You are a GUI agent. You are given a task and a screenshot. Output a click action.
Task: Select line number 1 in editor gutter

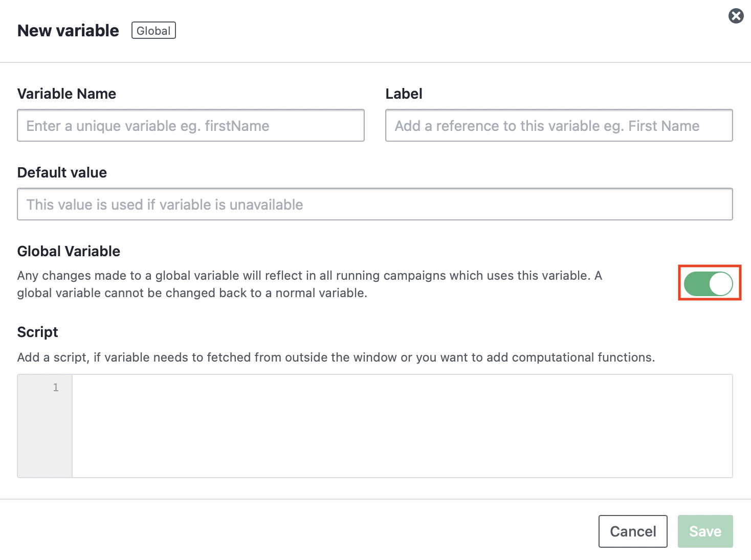pos(56,388)
